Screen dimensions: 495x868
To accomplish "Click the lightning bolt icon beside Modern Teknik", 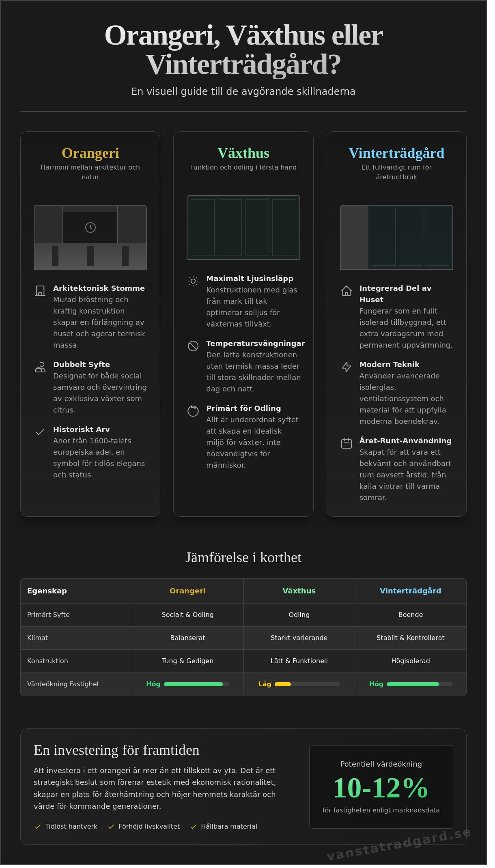I will (346, 367).
